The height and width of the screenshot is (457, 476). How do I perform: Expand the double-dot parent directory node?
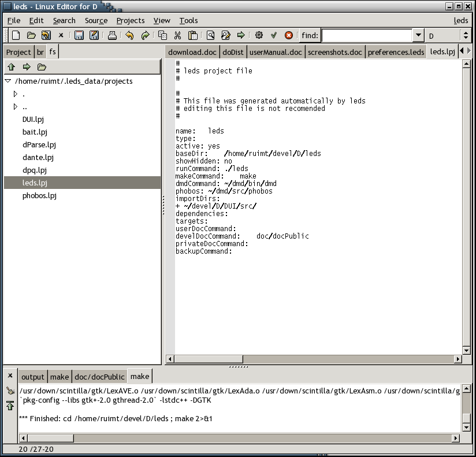[16, 106]
